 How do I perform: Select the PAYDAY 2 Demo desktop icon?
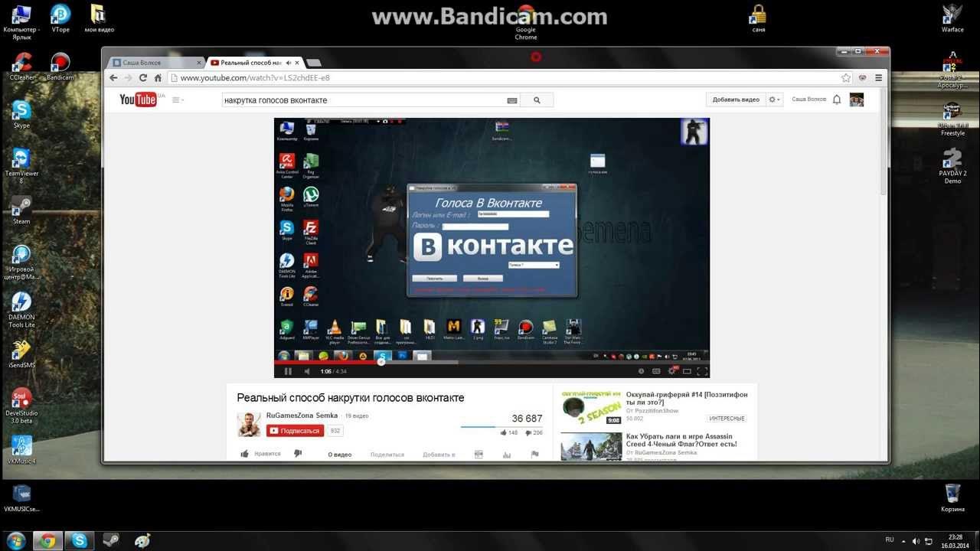(x=952, y=166)
